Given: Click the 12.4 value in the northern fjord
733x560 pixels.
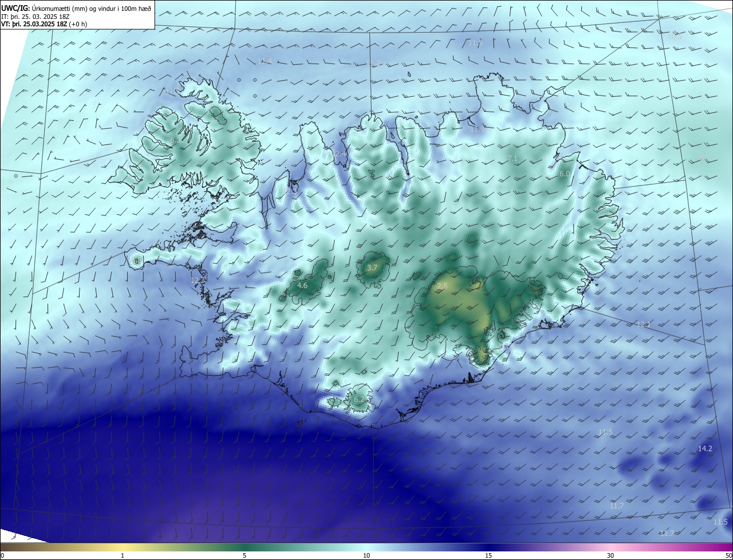Looking at the screenshot, I should pyautogui.click(x=340, y=154).
